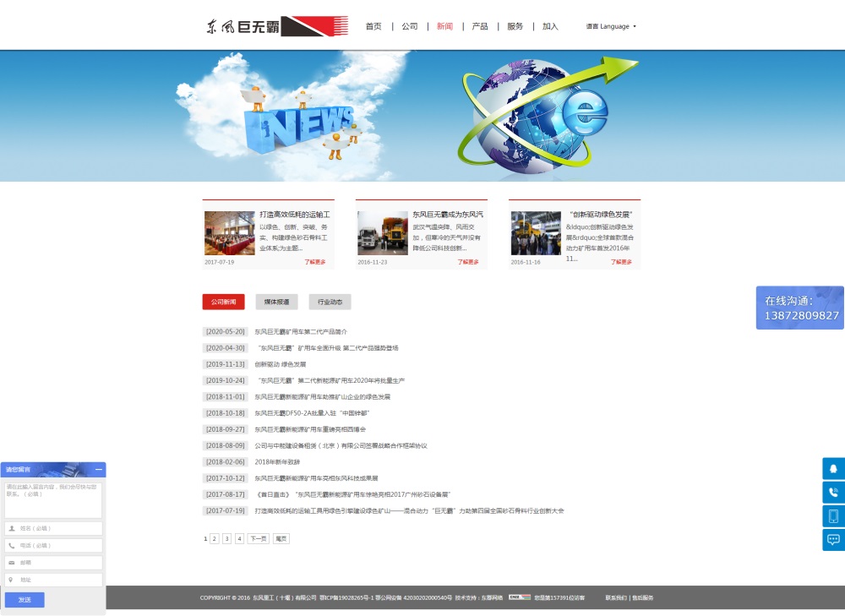Click the [2018-02-06] date label
The height and width of the screenshot is (616, 845).
226,462
